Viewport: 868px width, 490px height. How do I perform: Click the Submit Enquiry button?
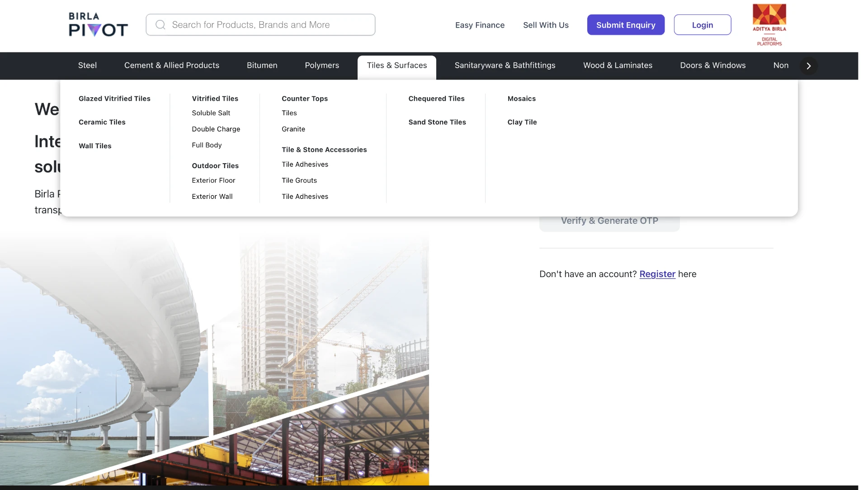tap(626, 25)
